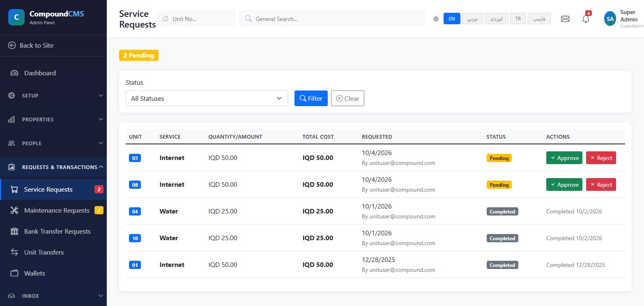Viewport: 644px width, 306px height.
Task: Approve the unit 03 Internet request
Action: tap(564, 158)
